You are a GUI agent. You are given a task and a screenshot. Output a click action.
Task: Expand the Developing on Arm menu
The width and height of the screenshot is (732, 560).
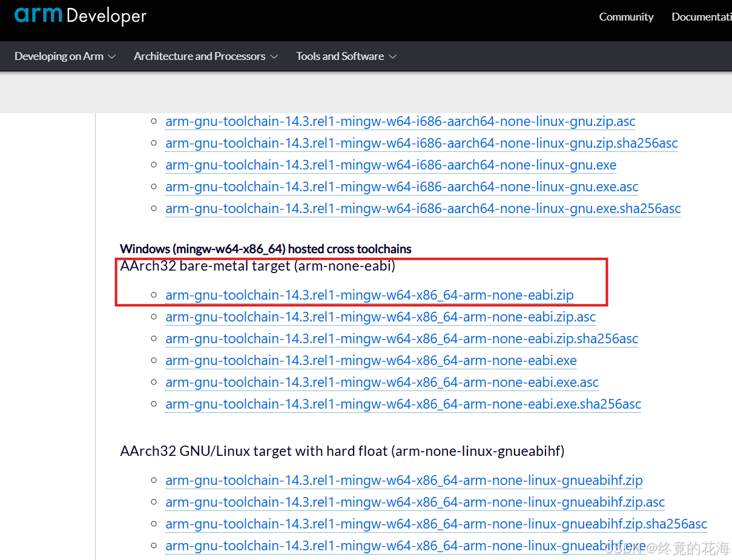click(65, 56)
